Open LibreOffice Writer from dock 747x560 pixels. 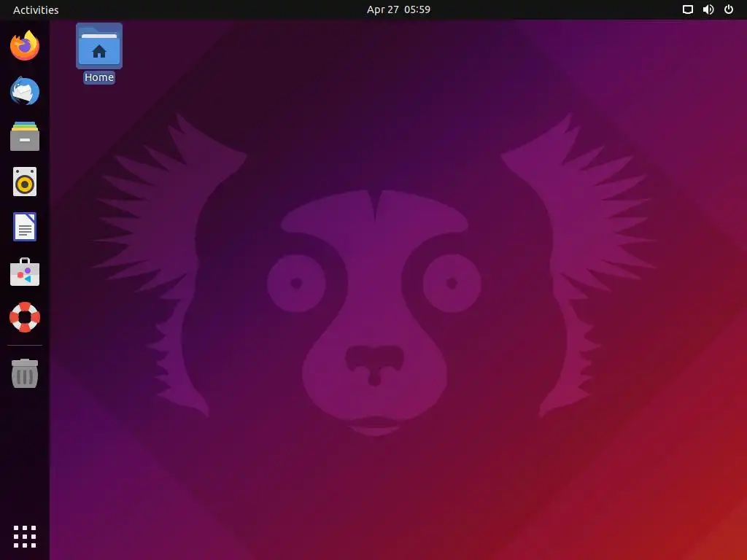coord(25,227)
